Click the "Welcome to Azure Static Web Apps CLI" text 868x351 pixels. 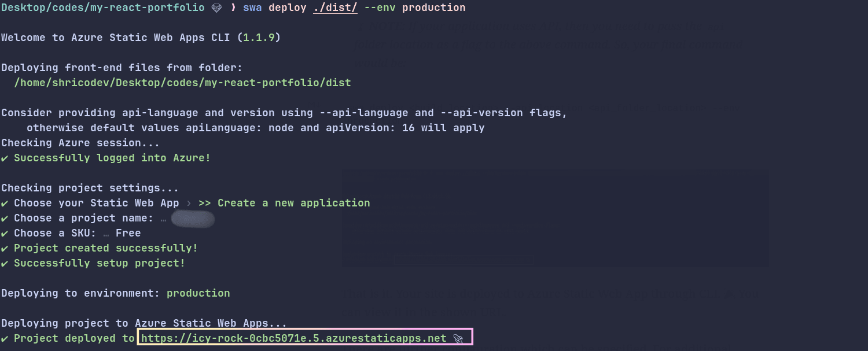click(x=119, y=38)
